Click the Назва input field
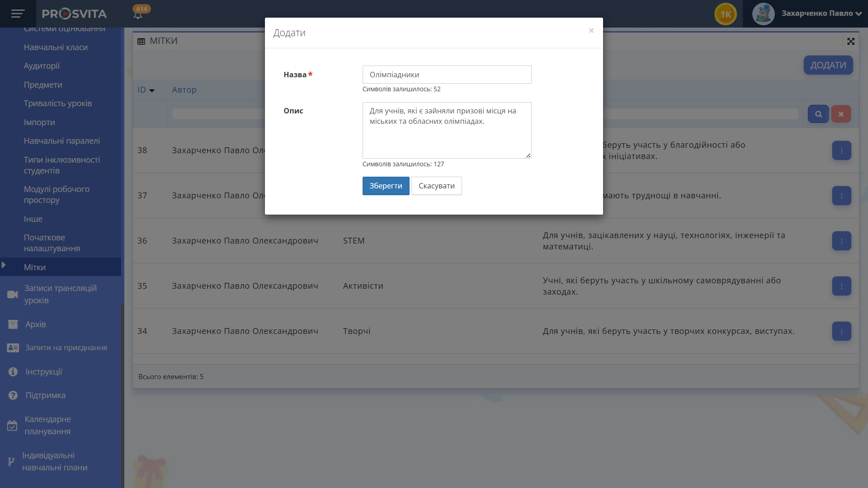The image size is (868, 488). (447, 75)
